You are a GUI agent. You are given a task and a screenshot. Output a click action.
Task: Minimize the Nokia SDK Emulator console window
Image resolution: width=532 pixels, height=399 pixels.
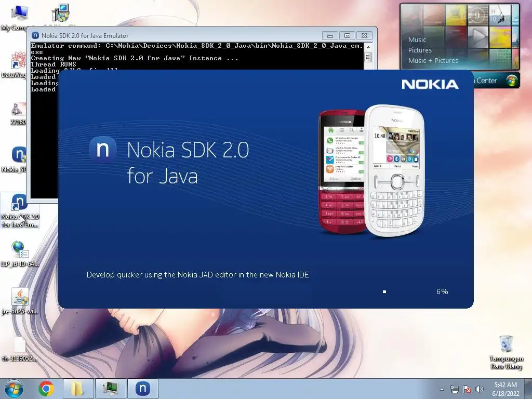pyautogui.click(x=330, y=36)
